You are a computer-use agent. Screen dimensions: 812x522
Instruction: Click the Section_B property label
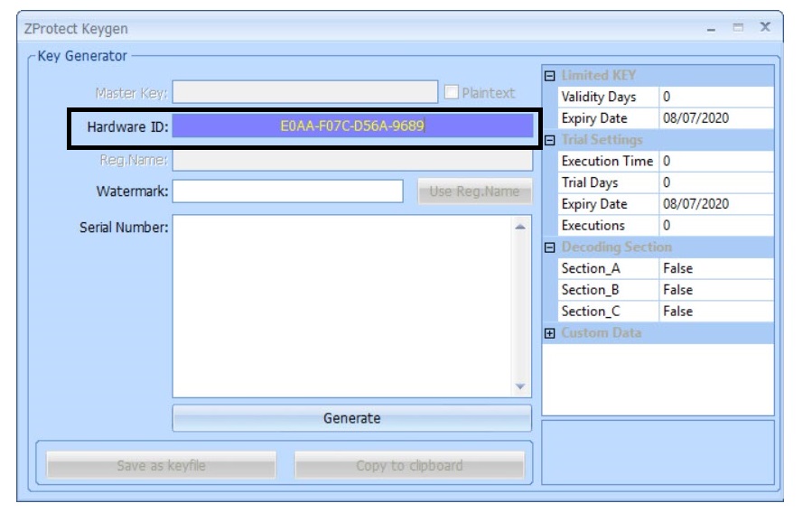click(591, 290)
